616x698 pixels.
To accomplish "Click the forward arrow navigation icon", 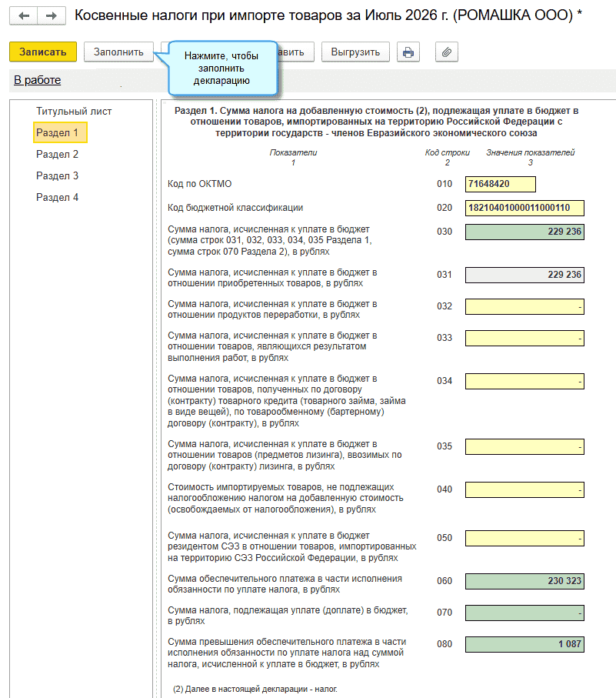I will pyautogui.click(x=52, y=16).
